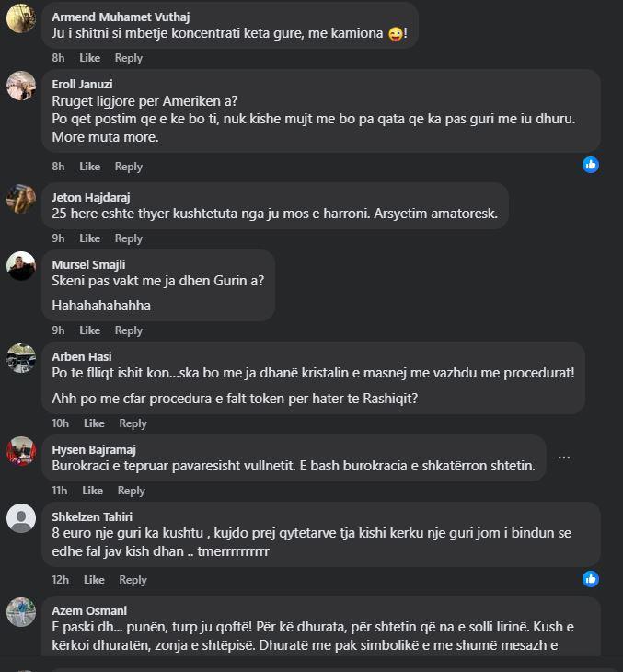The width and height of the screenshot is (623, 672).
Task: Click Hysen Bajramaj's profile picture
Action: click(x=21, y=451)
